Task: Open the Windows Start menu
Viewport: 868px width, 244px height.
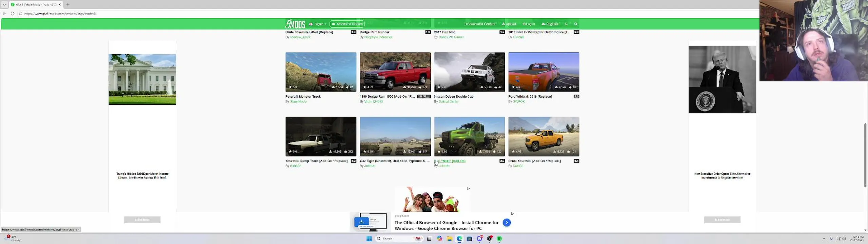Action: pyautogui.click(x=369, y=239)
